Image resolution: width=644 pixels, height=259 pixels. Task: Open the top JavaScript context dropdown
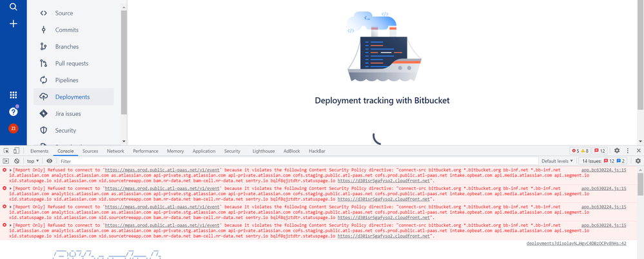pos(32,161)
